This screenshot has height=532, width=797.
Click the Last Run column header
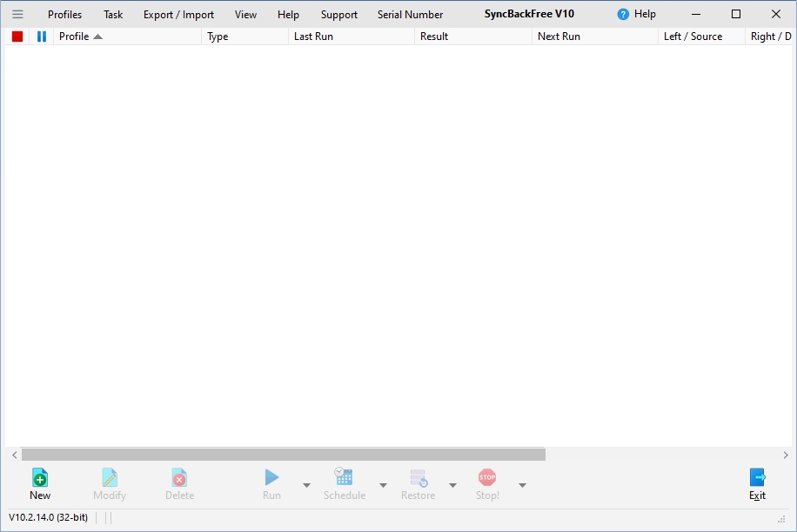[x=313, y=37]
